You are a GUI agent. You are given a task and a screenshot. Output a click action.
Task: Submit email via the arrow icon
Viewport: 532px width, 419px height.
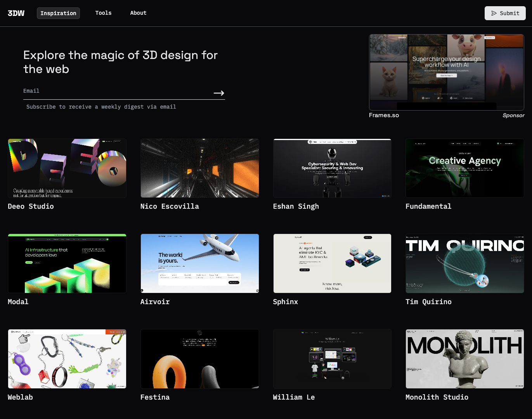(218, 93)
